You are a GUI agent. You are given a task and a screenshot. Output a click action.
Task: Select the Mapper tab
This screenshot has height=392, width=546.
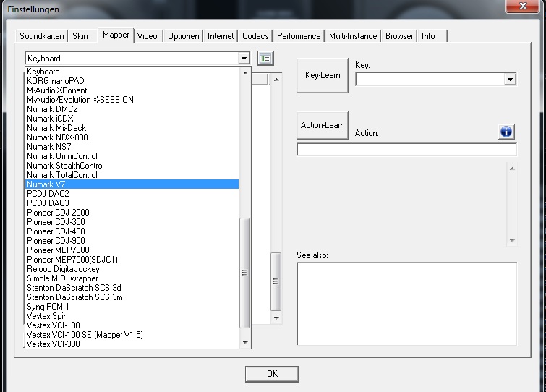(x=116, y=35)
